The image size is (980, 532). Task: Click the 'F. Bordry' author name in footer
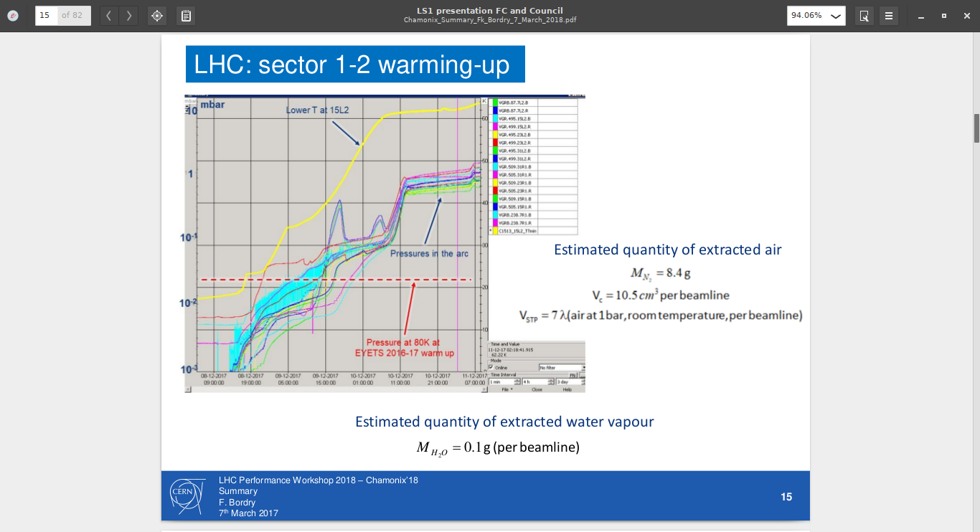(x=237, y=503)
